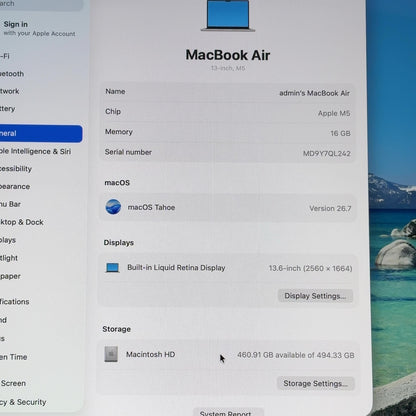Click the name 'admin's MacBook Air'
Image resolution: width=416 pixels, height=416 pixels.
pyautogui.click(x=315, y=93)
